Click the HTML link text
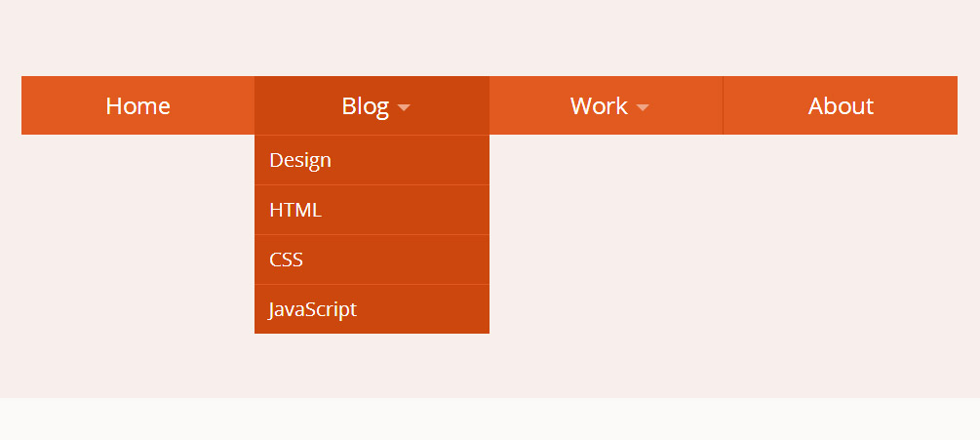980x440 pixels. pyautogui.click(x=295, y=210)
